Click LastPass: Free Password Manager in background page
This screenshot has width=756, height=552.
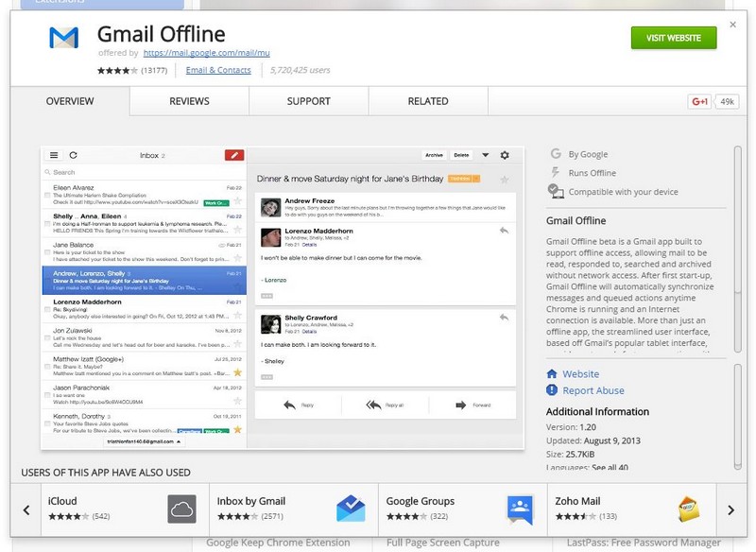click(x=644, y=543)
